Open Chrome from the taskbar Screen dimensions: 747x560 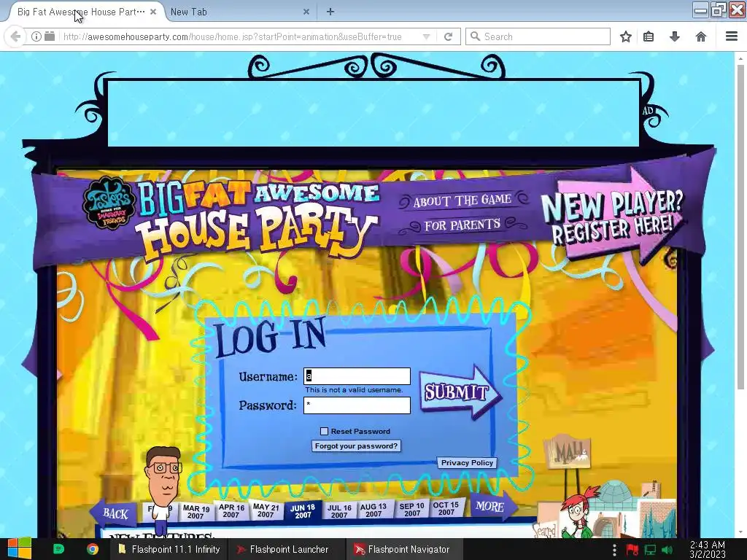[x=93, y=549]
